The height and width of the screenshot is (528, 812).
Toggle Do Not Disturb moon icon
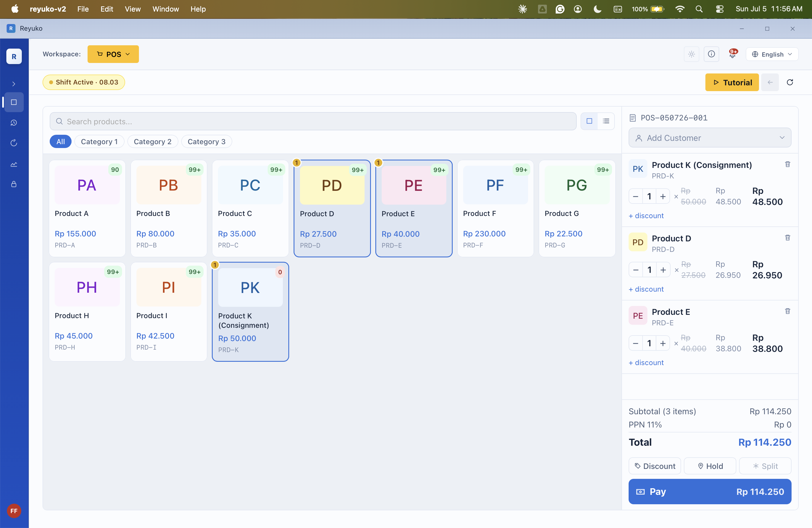pyautogui.click(x=597, y=9)
